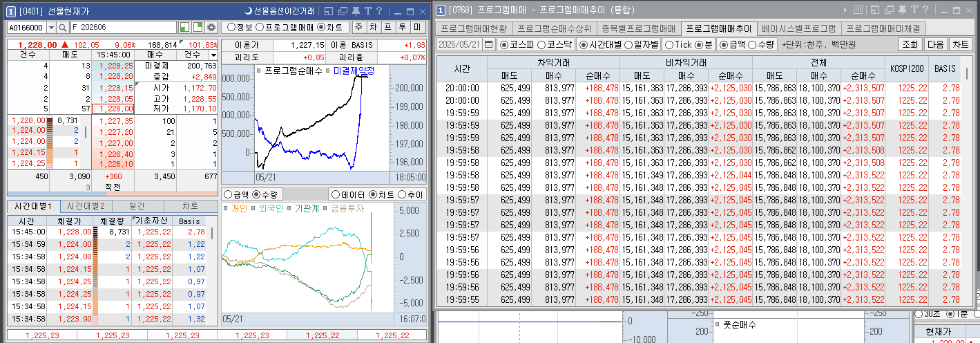Switch to the 베이시스별프로그램 tab
The image size is (980, 343).
click(799, 28)
